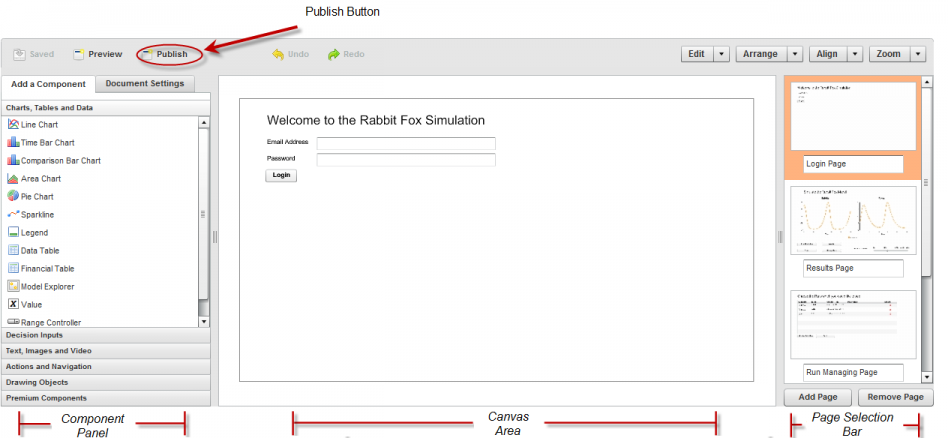This screenshot has height=438, width=948.
Task: Edit the Login Page name field
Action: 854,164
